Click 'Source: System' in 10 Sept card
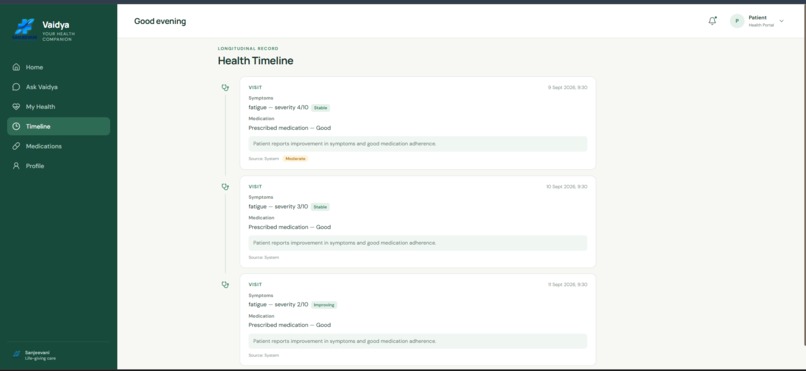Image resolution: width=806 pixels, height=371 pixels. [x=264, y=257]
